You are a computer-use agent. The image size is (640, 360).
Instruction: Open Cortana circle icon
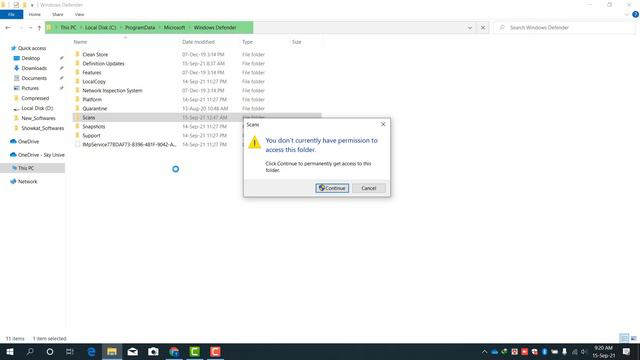(x=50, y=352)
